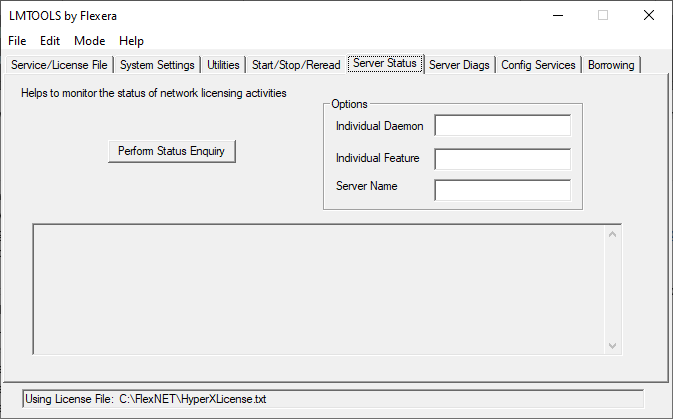Click the output scrollbar up arrow
Screen dimensions: 673x419
click(x=612, y=234)
